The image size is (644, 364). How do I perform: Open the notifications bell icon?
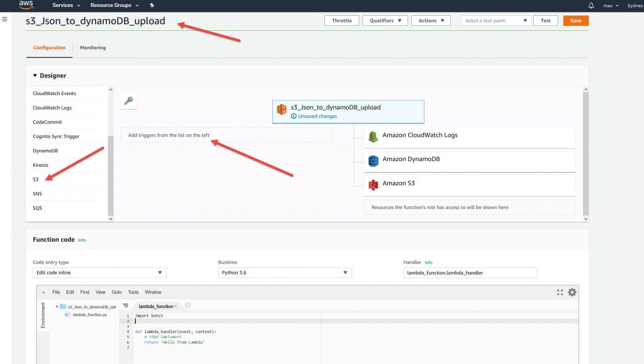(x=591, y=5)
